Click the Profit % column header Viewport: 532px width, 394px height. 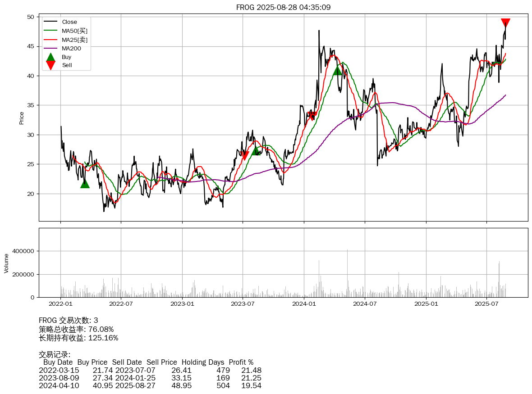click(241, 362)
